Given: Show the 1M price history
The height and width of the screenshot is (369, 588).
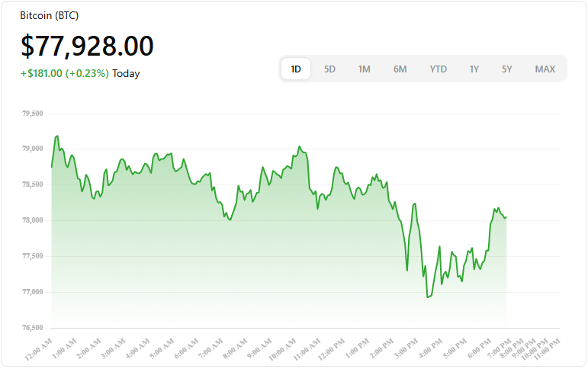Looking at the screenshot, I should click(365, 69).
